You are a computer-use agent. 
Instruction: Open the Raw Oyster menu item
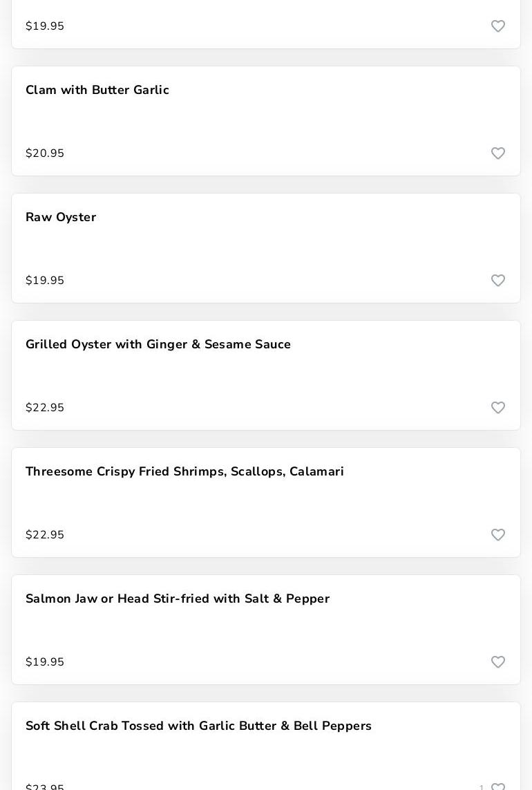pos(61,218)
